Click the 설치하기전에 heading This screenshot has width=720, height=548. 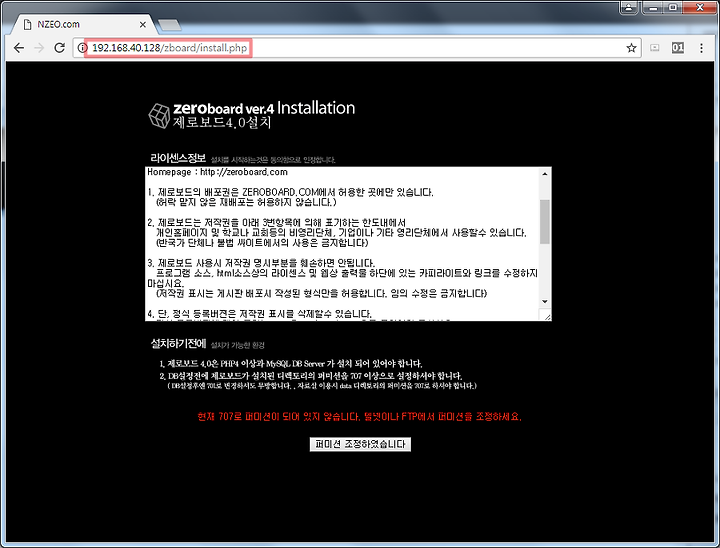coord(178,344)
